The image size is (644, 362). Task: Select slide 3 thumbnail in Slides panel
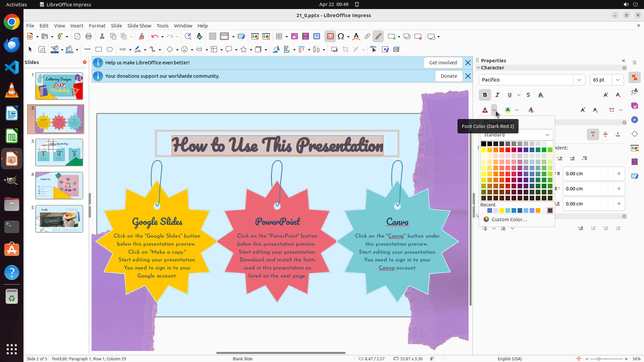tap(59, 153)
